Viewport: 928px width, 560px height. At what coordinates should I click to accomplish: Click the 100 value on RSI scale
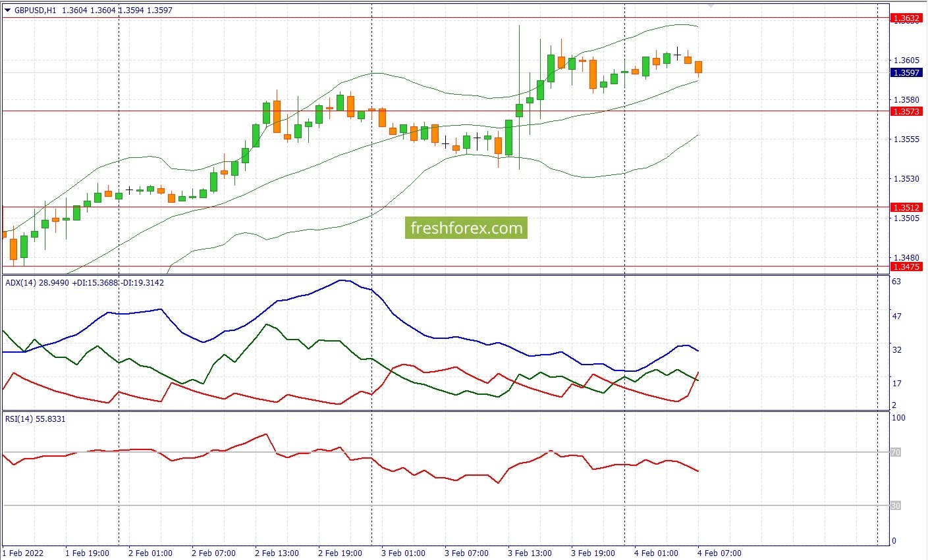click(x=898, y=418)
